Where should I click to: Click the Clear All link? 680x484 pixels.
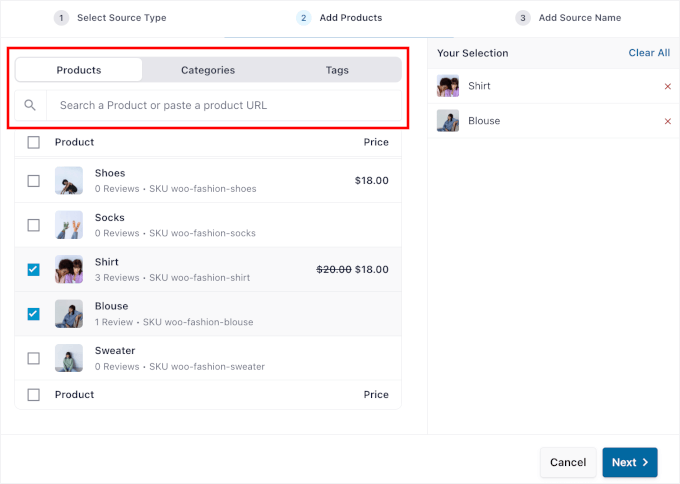[x=649, y=53]
